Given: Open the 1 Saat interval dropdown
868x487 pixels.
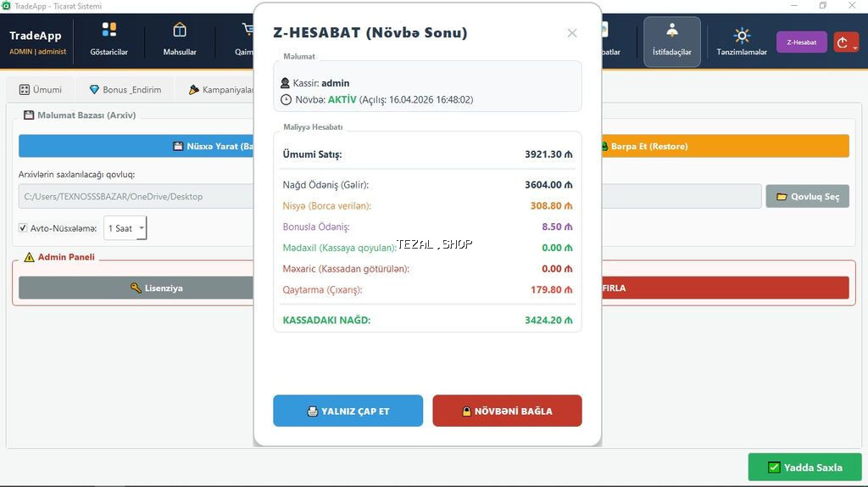Looking at the screenshot, I should [x=125, y=228].
